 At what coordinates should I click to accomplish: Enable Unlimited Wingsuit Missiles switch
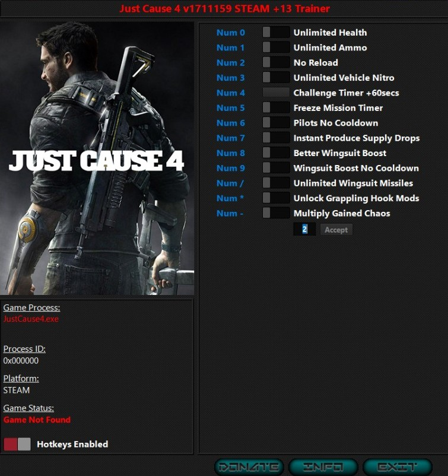pyautogui.click(x=276, y=183)
